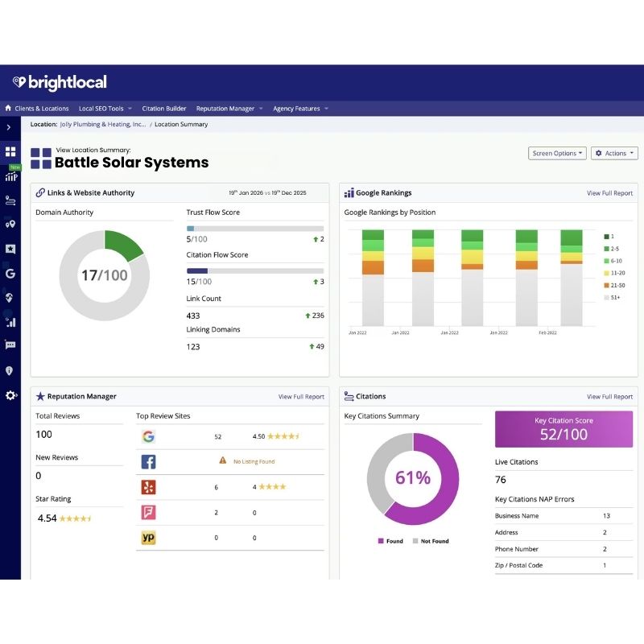Viewport: 644px width, 644px height.
Task: Open the Screen Options dropdown
Action: pyautogui.click(x=557, y=153)
